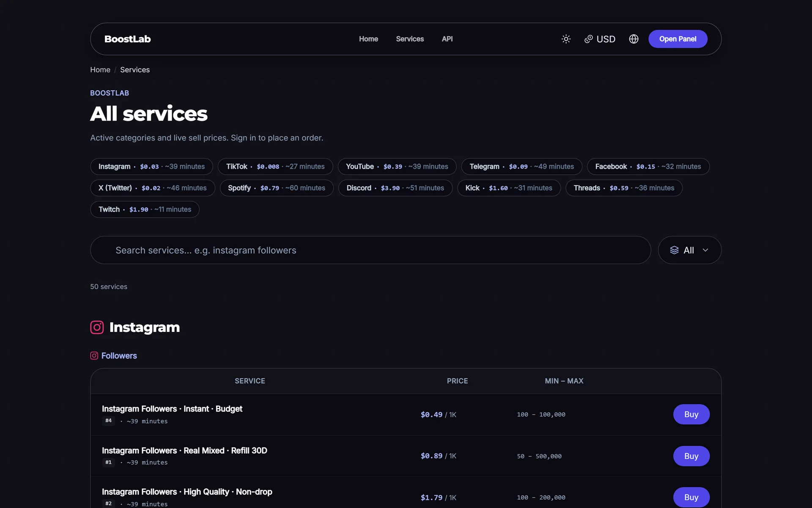Select the X (Twitter) category chip

(153, 188)
